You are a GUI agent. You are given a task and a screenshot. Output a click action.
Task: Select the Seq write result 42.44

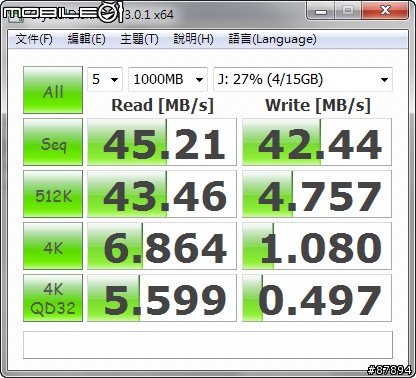(317, 142)
